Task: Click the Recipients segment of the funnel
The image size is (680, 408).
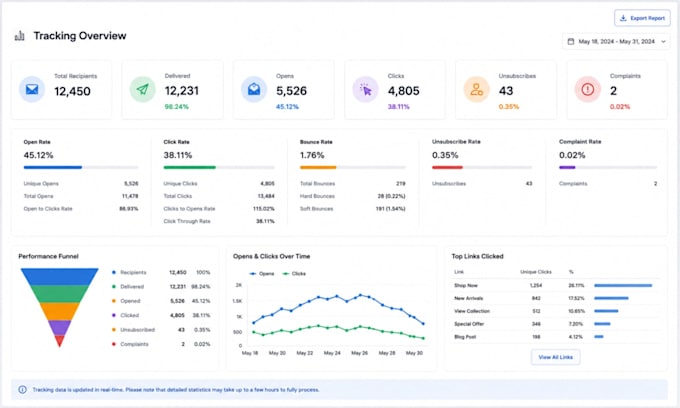Action: click(x=59, y=276)
